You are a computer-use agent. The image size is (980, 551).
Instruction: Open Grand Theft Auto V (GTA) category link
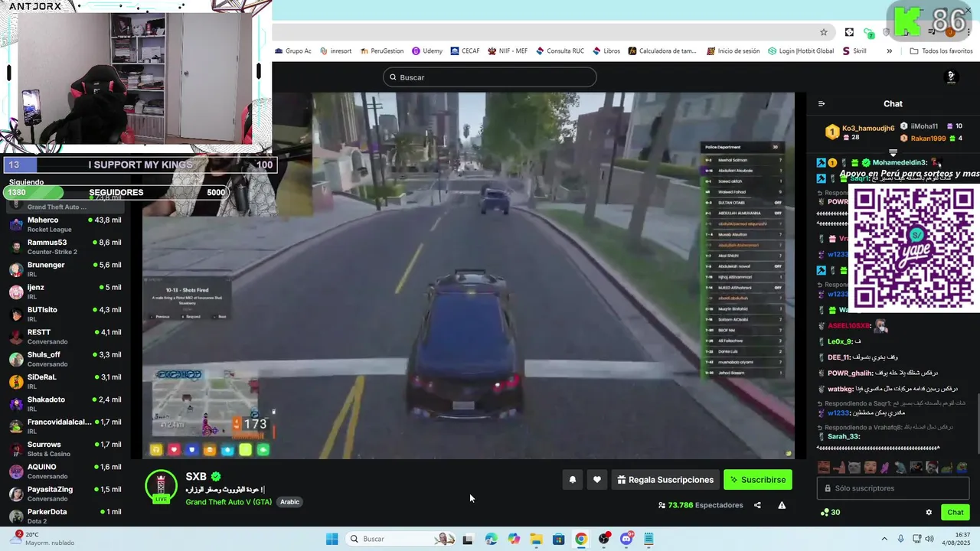point(228,502)
